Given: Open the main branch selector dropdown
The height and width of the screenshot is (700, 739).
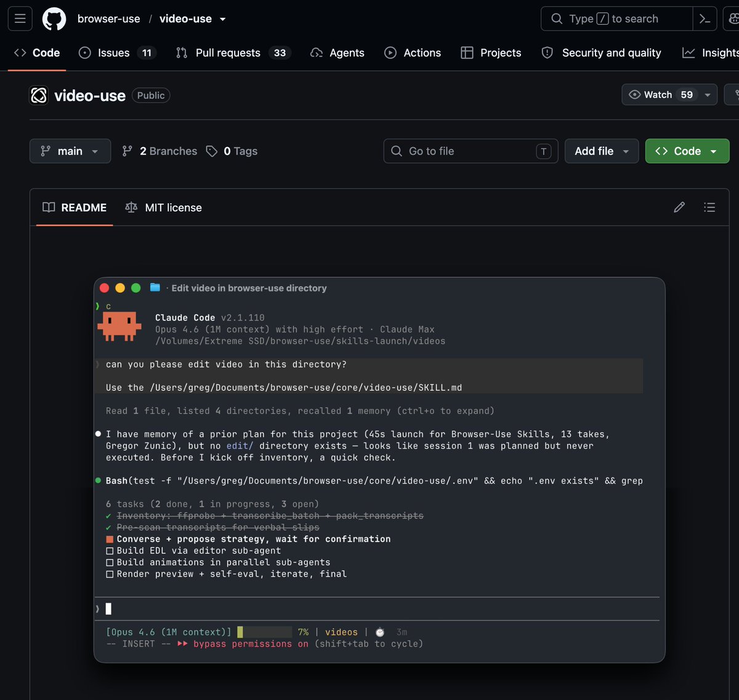Looking at the screenshot, I should (70, 151).
